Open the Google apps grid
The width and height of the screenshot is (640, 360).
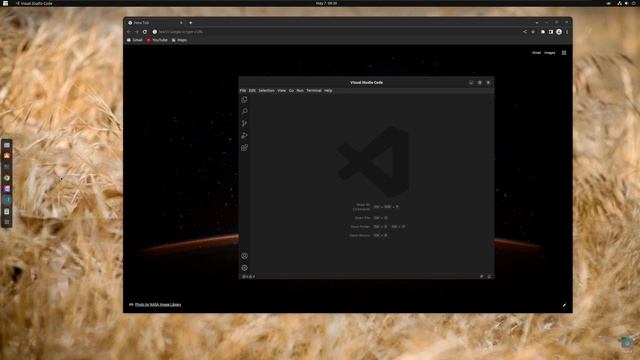pyautogui.click(x=564, y=53)
